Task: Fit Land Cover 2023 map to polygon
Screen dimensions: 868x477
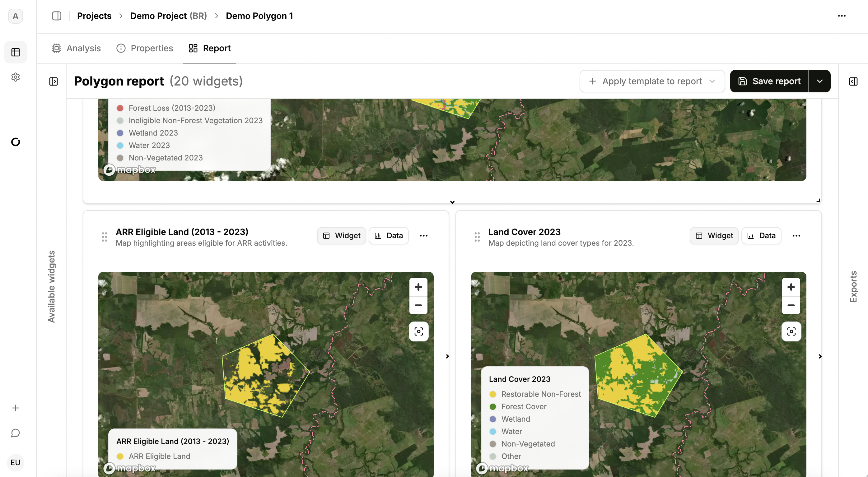Action: click(791, 331)
